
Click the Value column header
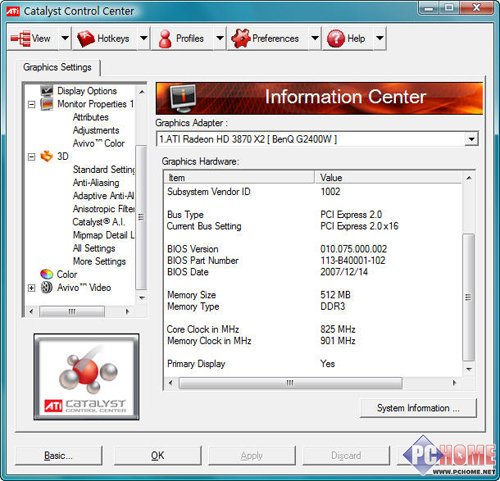click(388, 178)
